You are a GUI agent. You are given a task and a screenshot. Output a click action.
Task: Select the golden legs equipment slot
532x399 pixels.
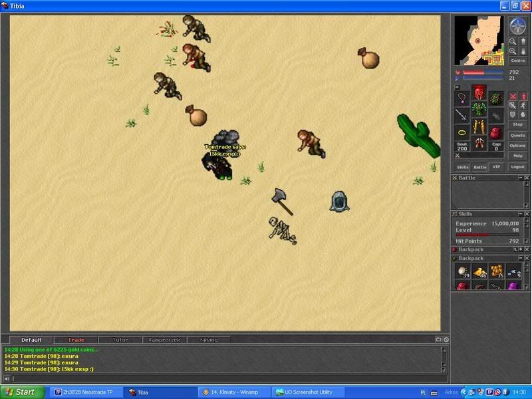tap(479, 126)
